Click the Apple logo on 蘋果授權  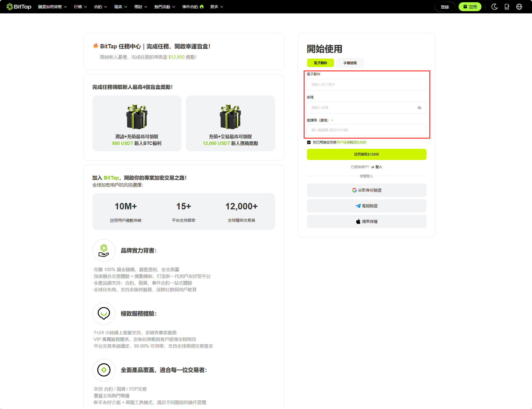[x=358, y=221]
